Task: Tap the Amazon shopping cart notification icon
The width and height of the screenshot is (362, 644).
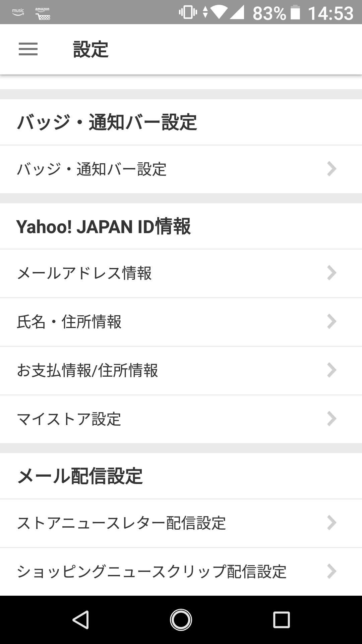Action: pos(43,13)
